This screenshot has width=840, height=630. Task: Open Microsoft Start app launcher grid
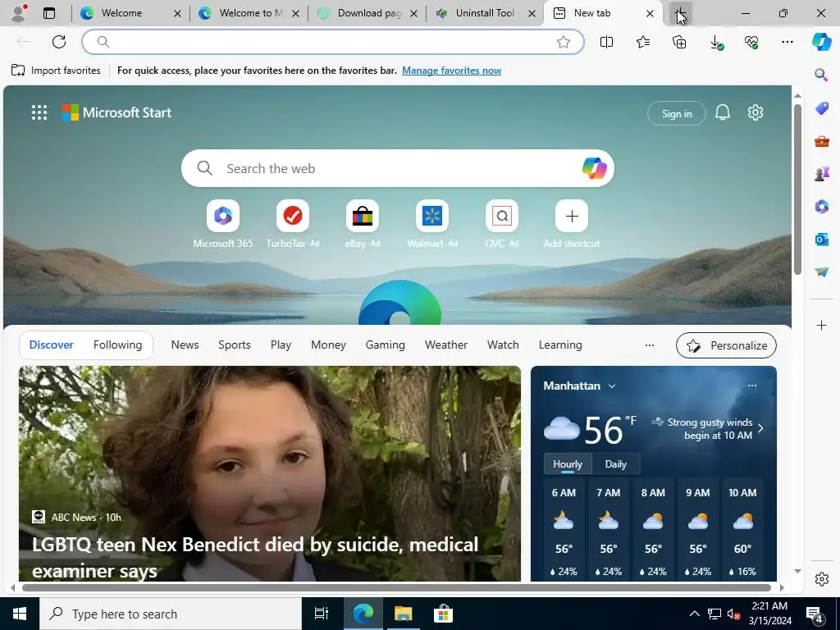pyautogui.click(x=39, y=112)
